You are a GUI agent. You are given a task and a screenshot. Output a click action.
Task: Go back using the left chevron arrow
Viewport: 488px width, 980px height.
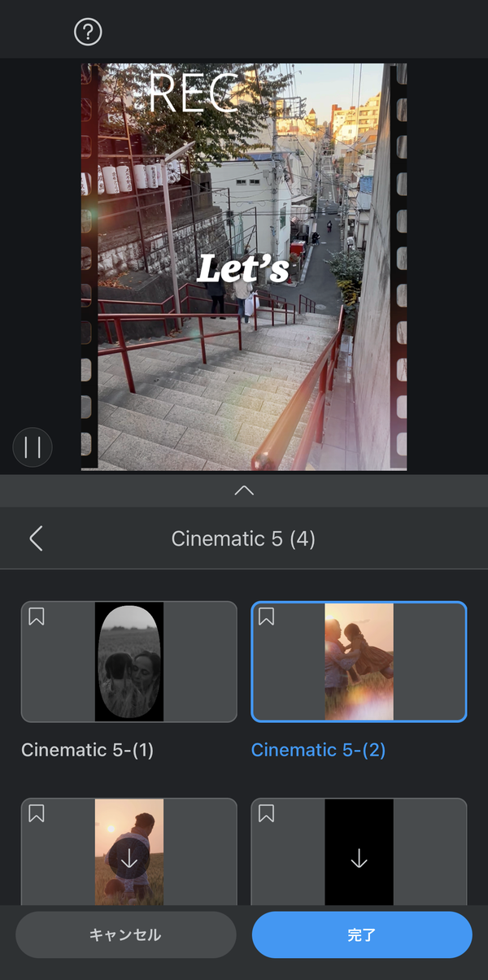tap(36, 538)
